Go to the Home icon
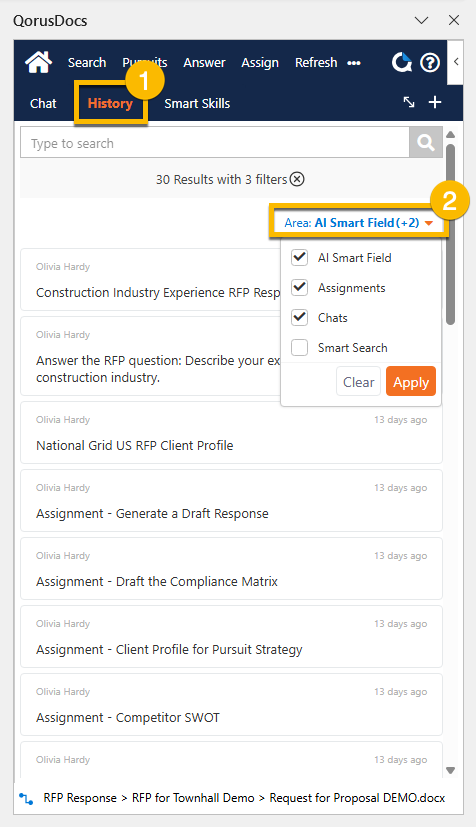The height and width of the screenshot is (827, 476). (38, 62)
